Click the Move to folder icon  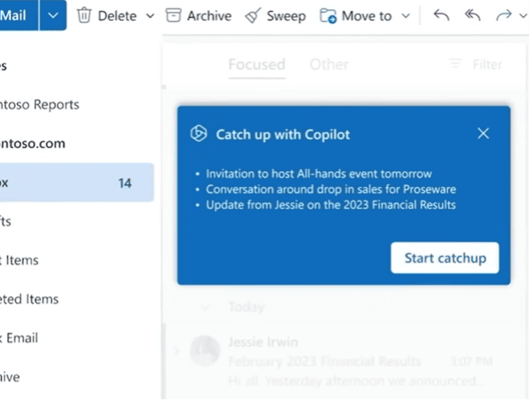coord(328,15)
